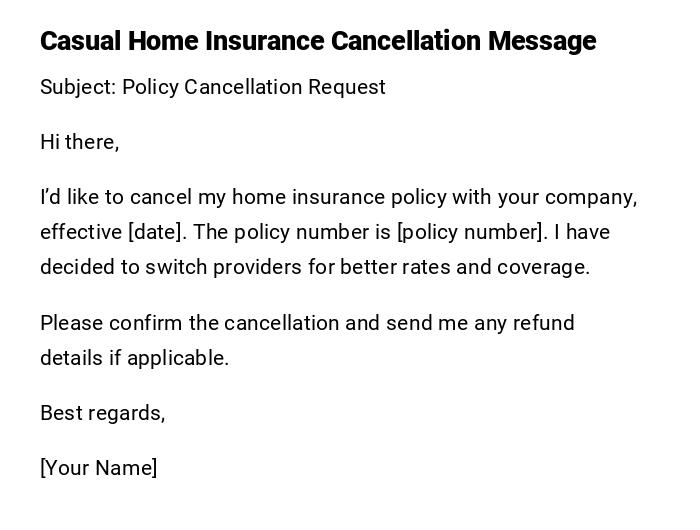This screenshot has width=700, height=530.
Task: Click the word 'refund' in the second paragraph
Action: pyautogui.click(x=544, y=323)
